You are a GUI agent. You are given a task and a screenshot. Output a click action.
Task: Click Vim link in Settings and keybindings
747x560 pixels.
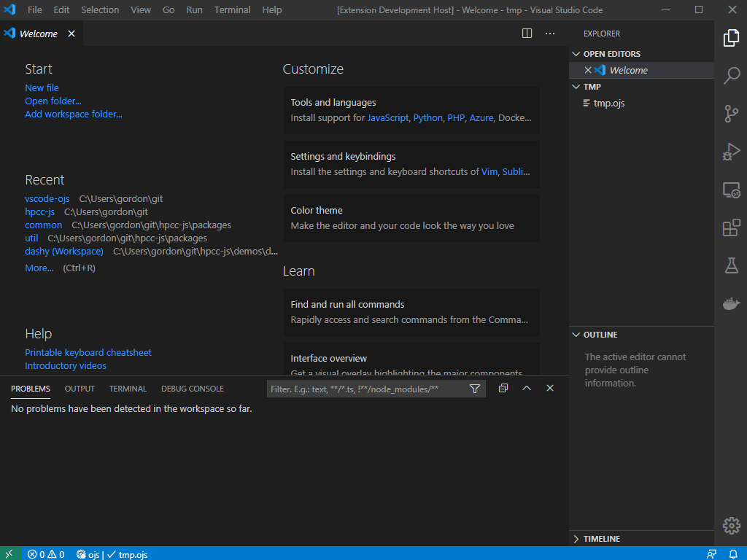489,172
